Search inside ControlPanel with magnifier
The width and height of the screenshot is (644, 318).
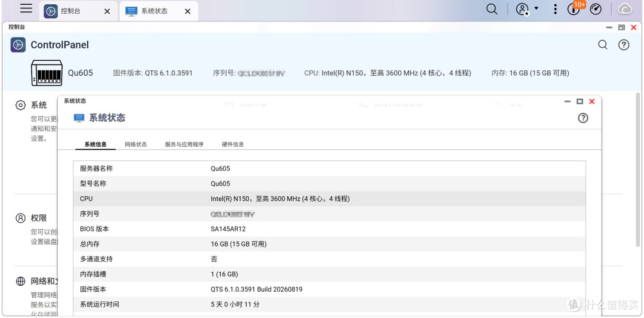point(602,45)
